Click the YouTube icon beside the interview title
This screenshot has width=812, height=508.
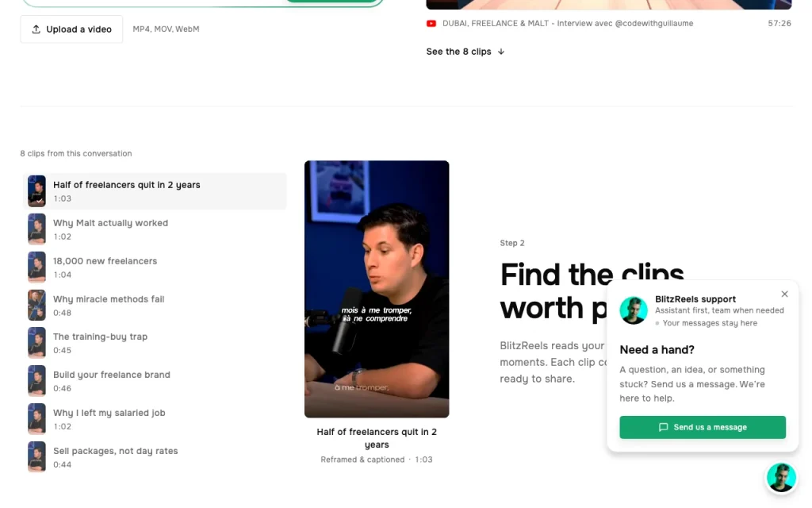point(431,23)
